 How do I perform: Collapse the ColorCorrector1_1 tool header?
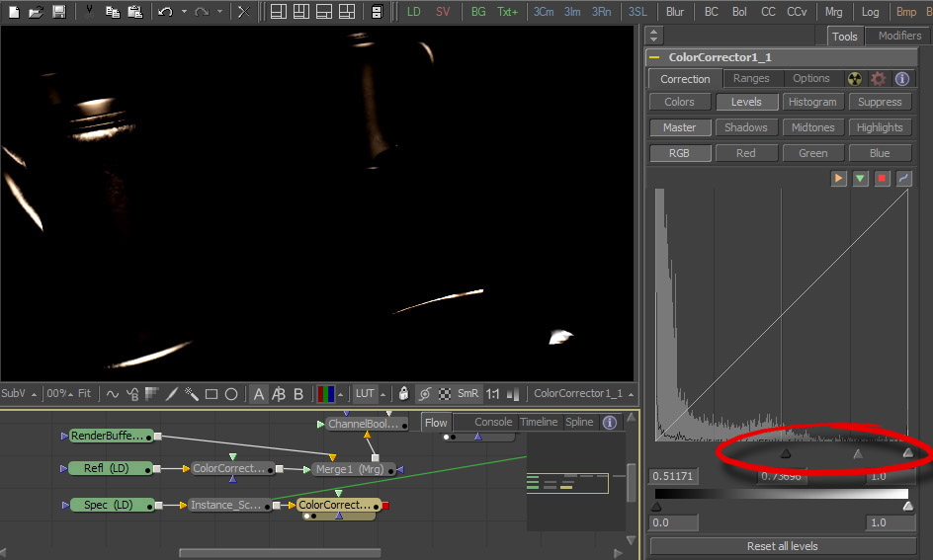tap(654, 58)
